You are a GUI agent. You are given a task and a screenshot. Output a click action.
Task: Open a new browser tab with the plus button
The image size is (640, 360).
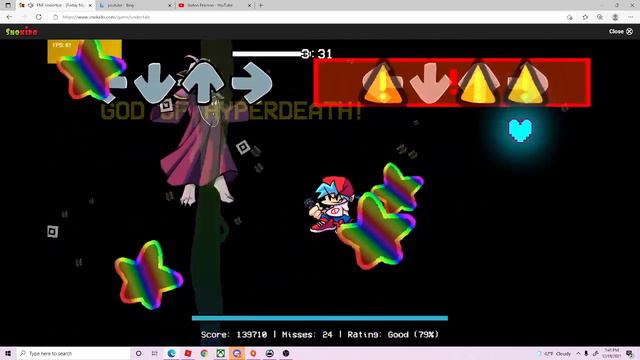click(x=261, y=5)
